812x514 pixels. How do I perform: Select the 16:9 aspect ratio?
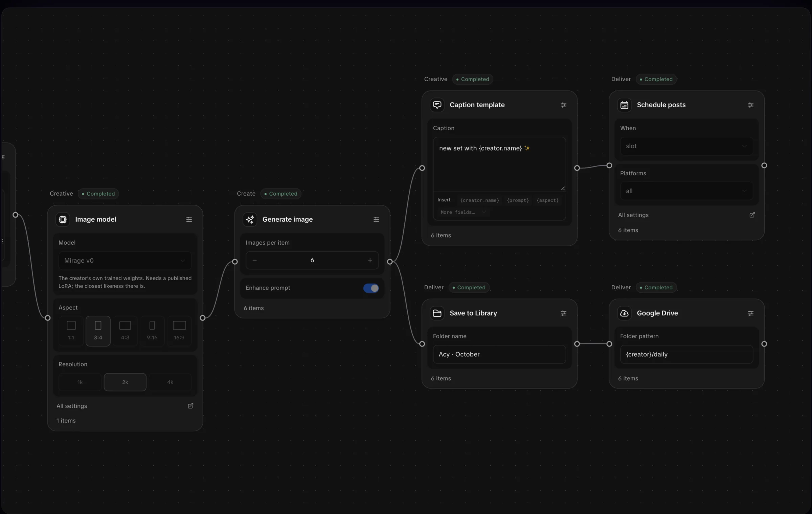pyautogui.click(x=179, y=331)
